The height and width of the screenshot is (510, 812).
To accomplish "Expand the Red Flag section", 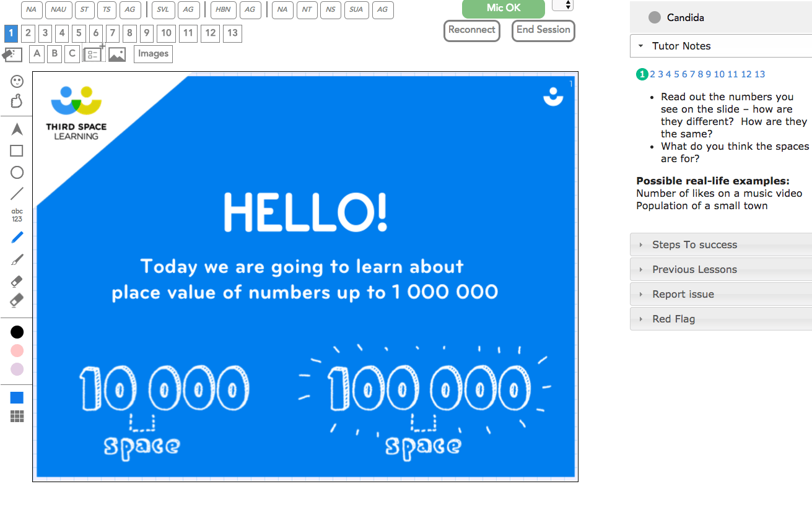I will [721, 319].
